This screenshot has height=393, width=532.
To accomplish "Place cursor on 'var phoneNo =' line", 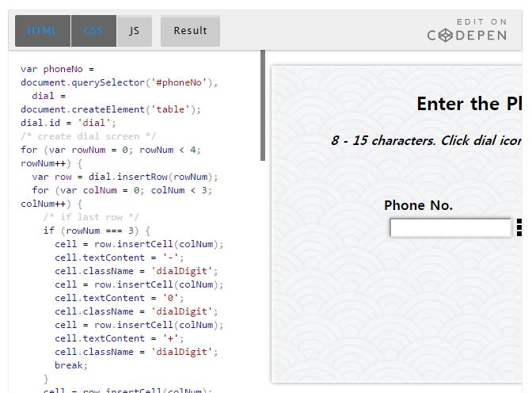I will tap(57, 69).
